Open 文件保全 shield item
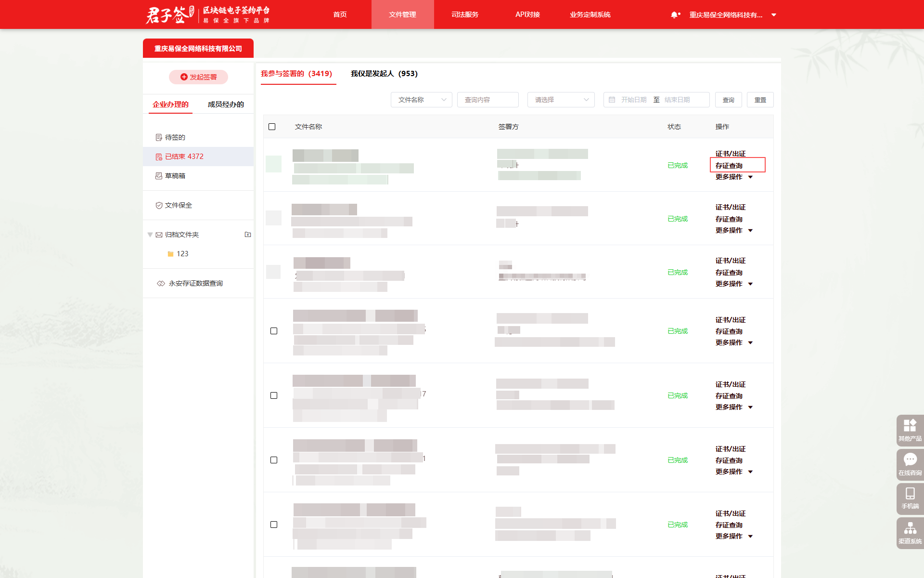Viewport: 924px width, 578px height. click(x=178, y=205)
